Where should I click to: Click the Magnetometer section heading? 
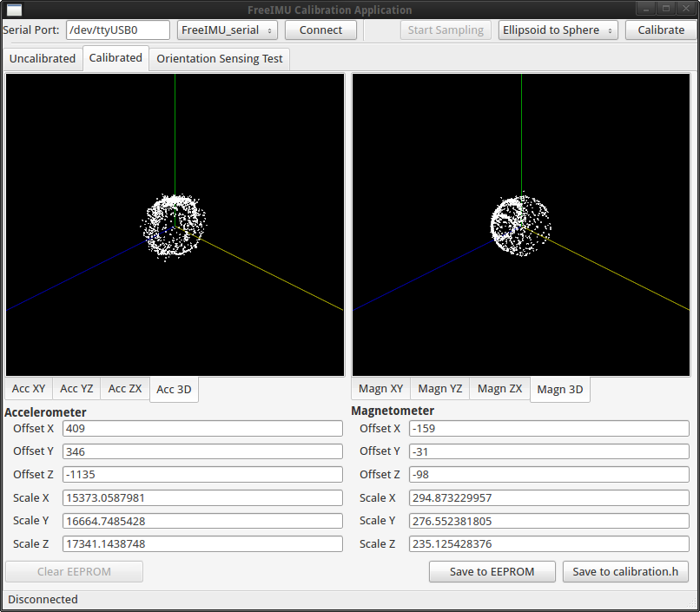pos(393,411)
